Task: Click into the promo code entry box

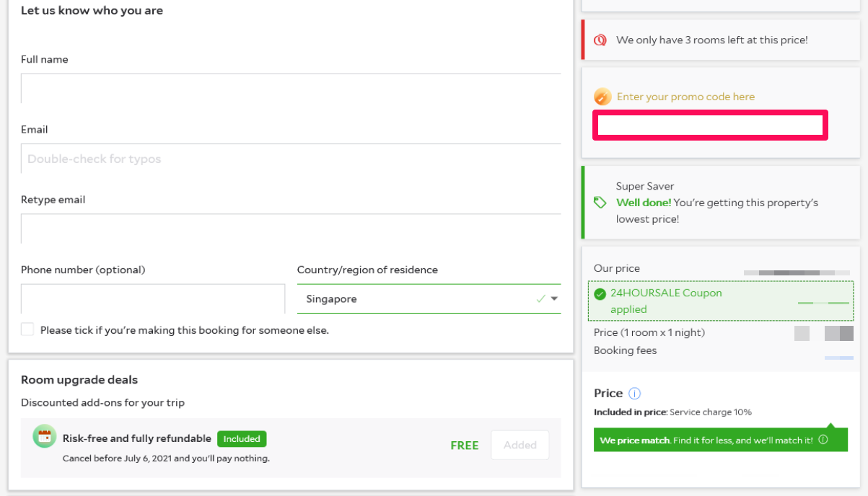Action: [710, 125]
